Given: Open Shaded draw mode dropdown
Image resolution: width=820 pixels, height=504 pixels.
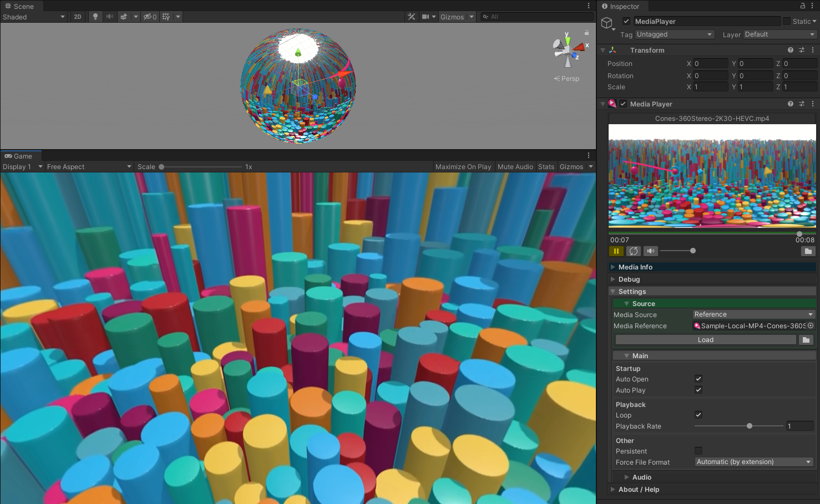Looking at the screenshot, I should click(x=34, y=17).
